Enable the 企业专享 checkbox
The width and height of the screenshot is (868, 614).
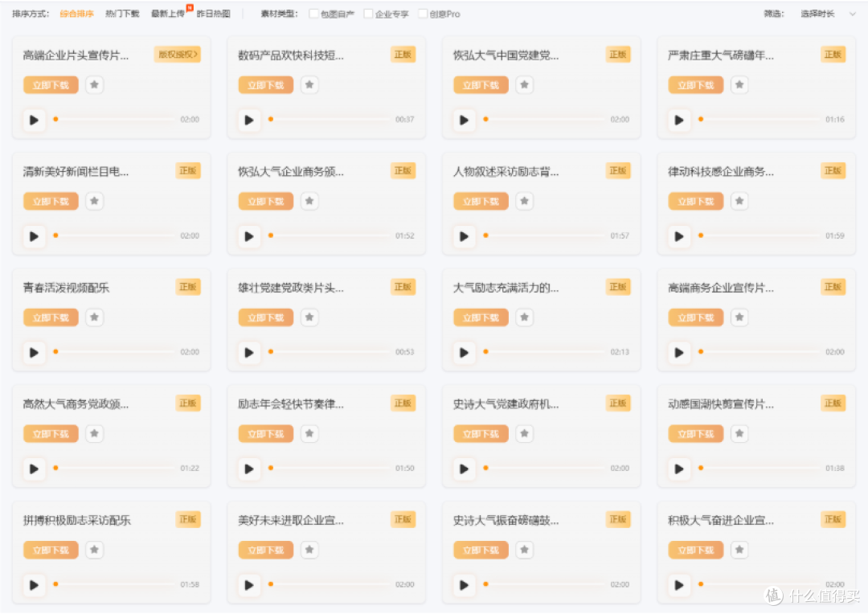click(x=368, y=14)
